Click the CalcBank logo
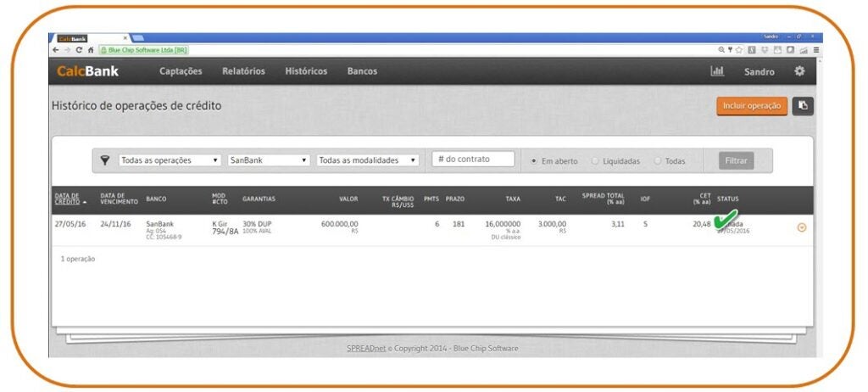 click(87, 71)
